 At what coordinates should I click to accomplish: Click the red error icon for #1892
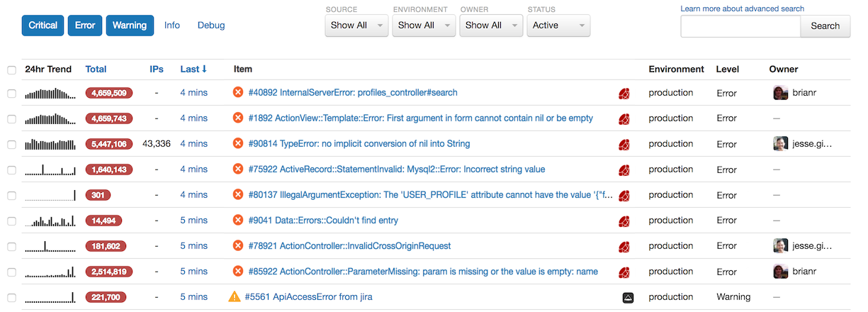point(238,118)
